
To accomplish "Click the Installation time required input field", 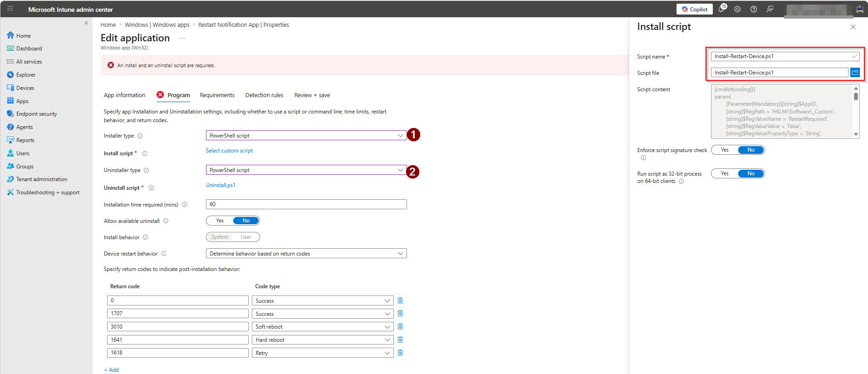I will tap(306, 204).
